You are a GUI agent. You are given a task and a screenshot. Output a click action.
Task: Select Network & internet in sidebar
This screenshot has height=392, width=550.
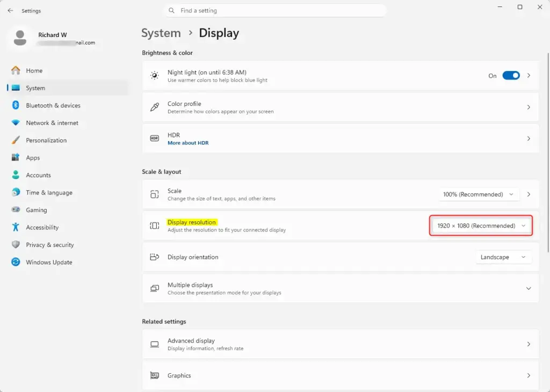[x=52, y=123]
